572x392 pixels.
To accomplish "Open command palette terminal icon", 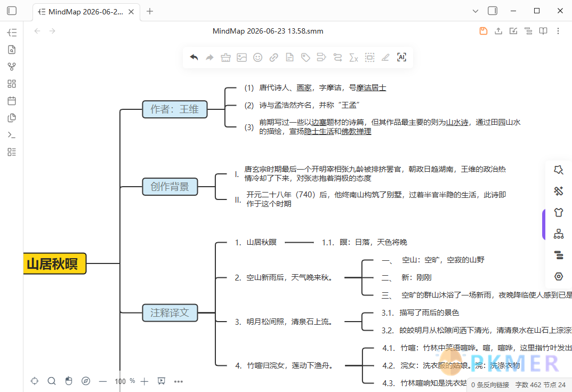I will [12, 135].
